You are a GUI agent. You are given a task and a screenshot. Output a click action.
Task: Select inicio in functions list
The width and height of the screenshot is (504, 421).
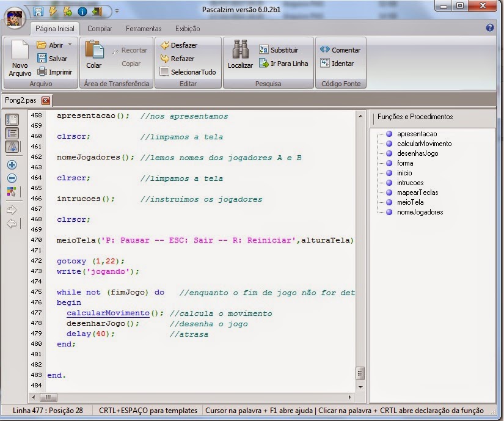pyautogui.click(x=404, y=173)
